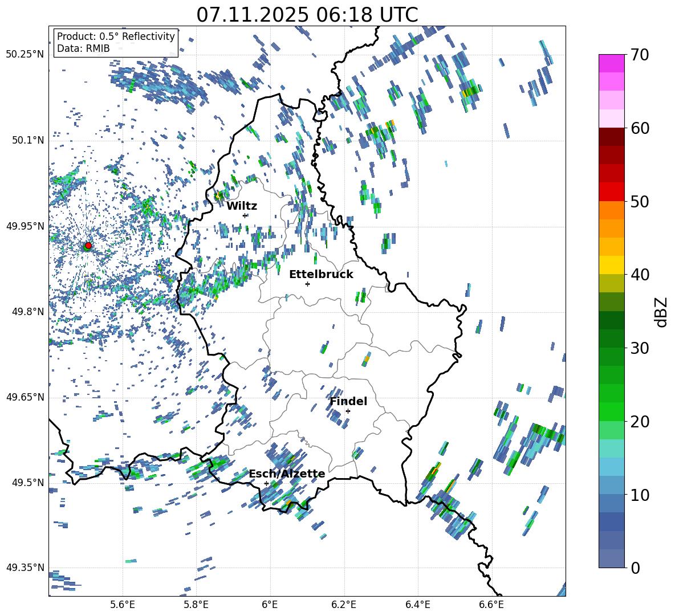Click the 5.8°E longitude label
Viewport: 675px width, 616px height.
click(x=196, y=605)
